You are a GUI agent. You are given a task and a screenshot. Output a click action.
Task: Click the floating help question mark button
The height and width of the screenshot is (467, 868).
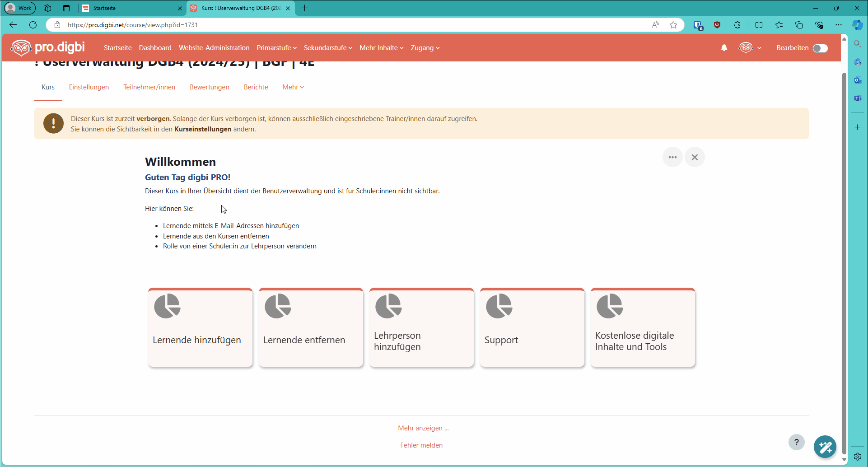point(796,442)
